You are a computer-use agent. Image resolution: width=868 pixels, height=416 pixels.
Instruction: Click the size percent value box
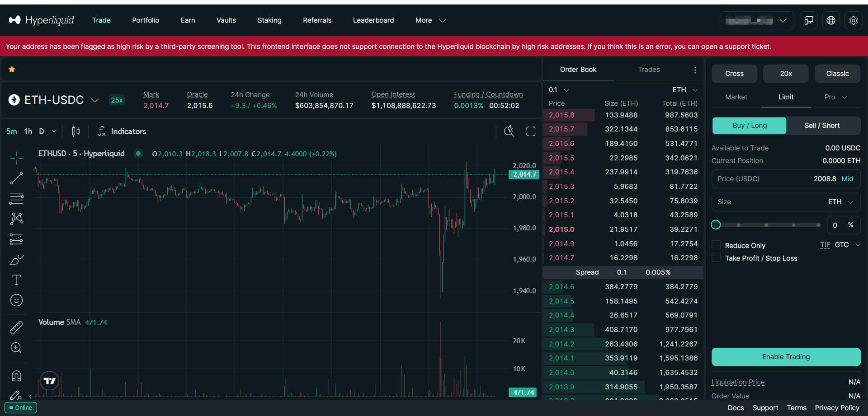(x=844, y=225)
